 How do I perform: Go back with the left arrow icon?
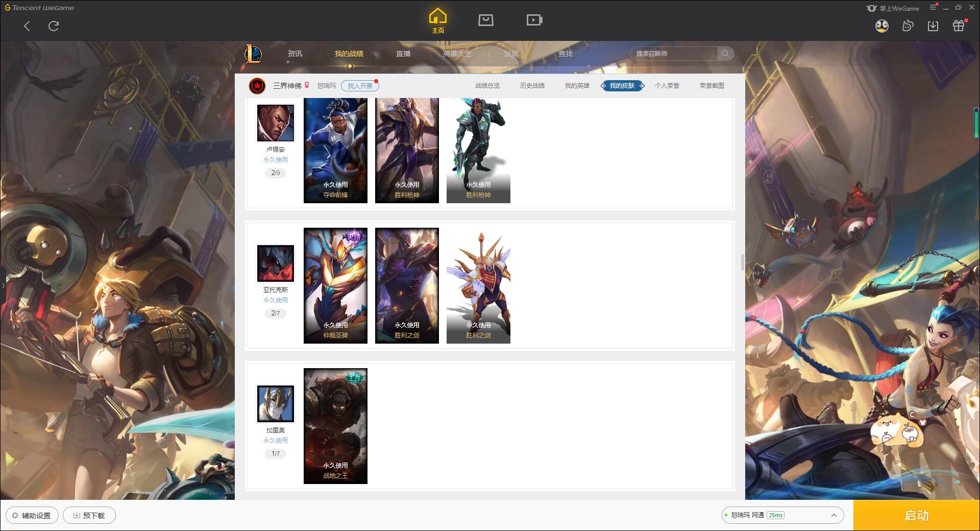(27, 26)
